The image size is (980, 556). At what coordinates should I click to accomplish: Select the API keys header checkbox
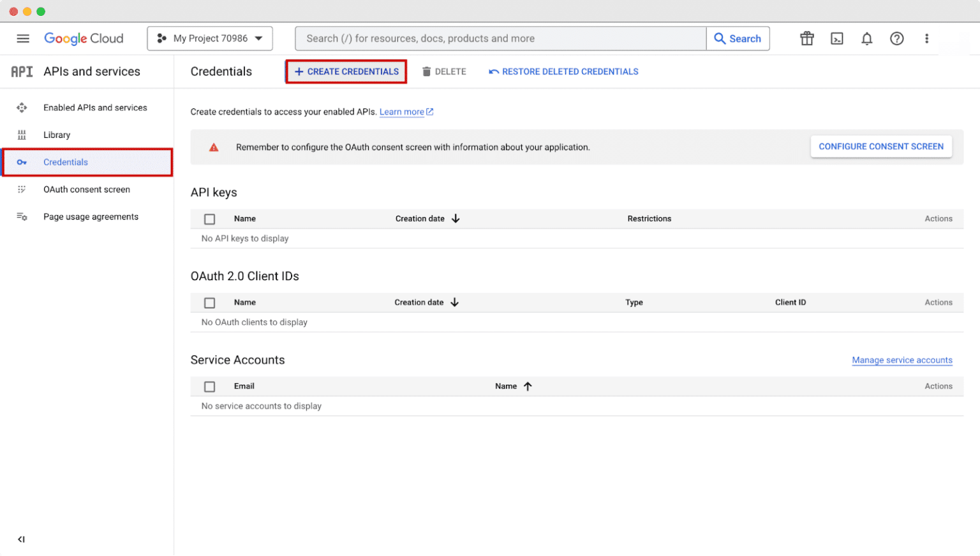coord(209,218)
